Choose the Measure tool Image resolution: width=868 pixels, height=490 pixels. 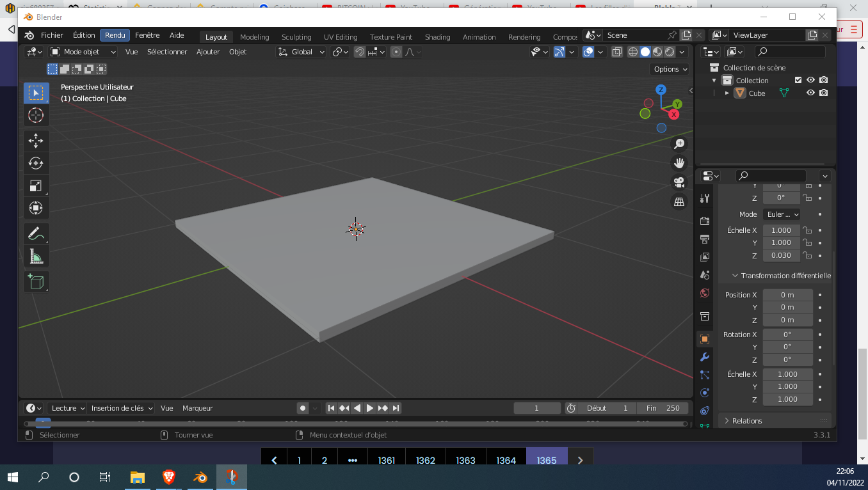(36, 257)
